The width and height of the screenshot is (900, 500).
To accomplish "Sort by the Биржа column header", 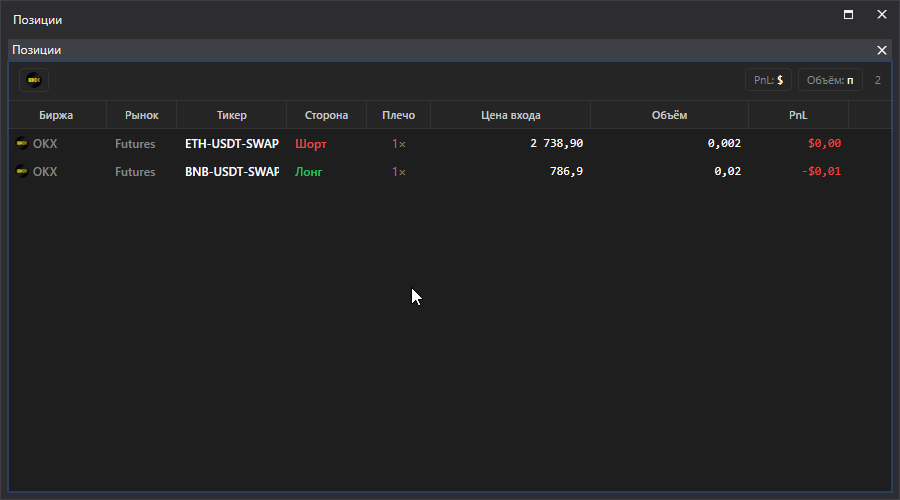I will [x=56, y=115].
